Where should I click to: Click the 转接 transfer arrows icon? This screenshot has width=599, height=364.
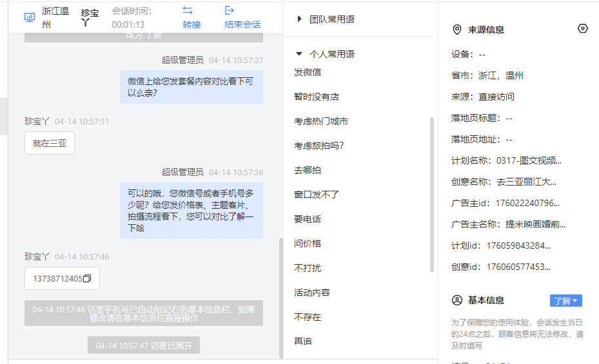click(188, 10)
